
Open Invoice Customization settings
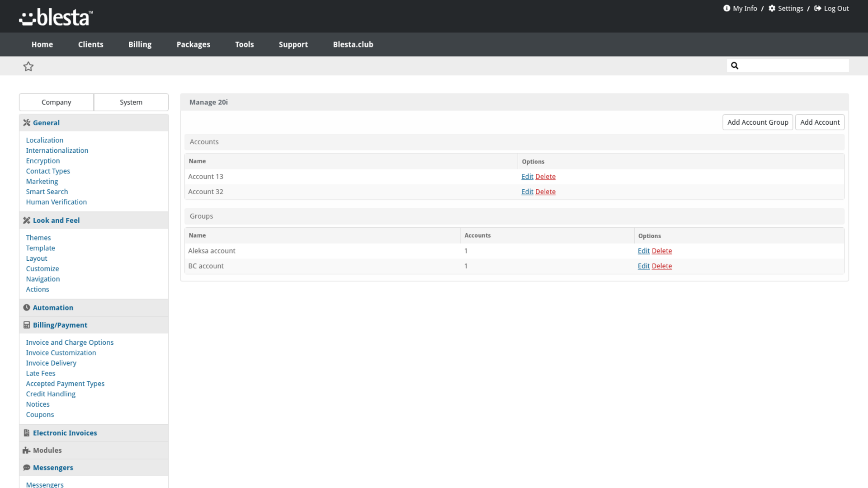61,353
